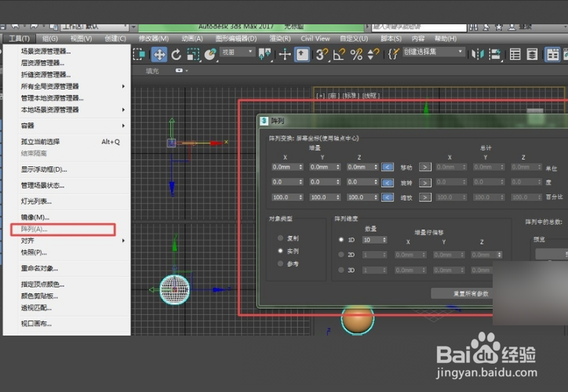Select the rectangular selection region tool
568x392 pixels.
tap(139, 55)
